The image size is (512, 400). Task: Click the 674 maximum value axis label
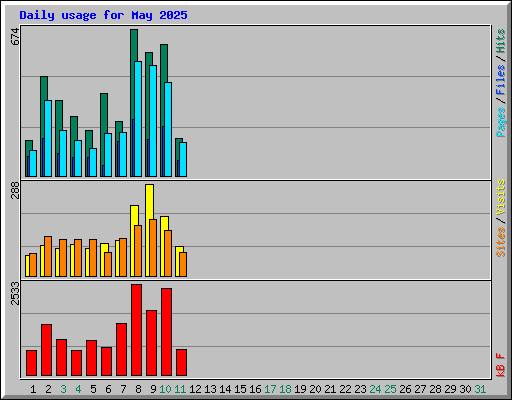[15, 36]
